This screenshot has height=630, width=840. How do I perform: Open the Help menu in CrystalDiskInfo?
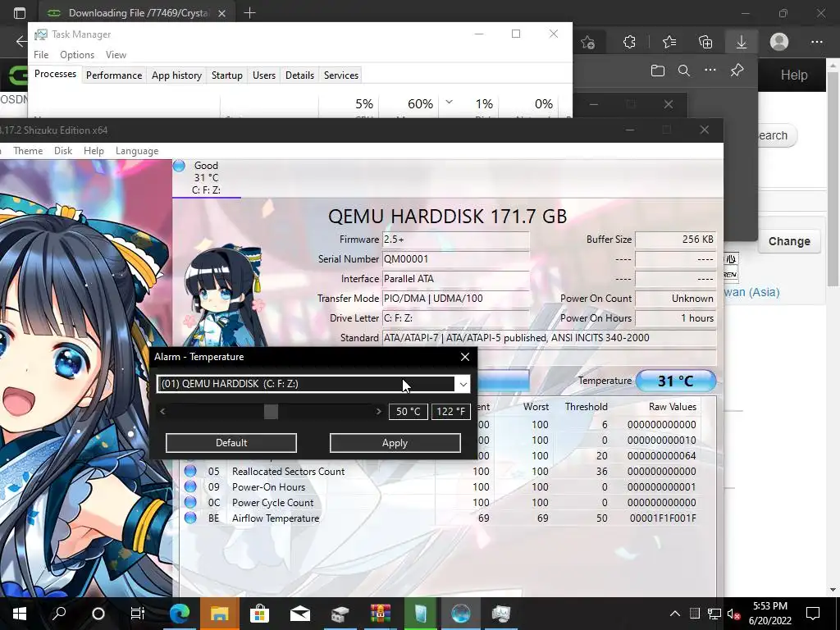[x=94, y=151]
